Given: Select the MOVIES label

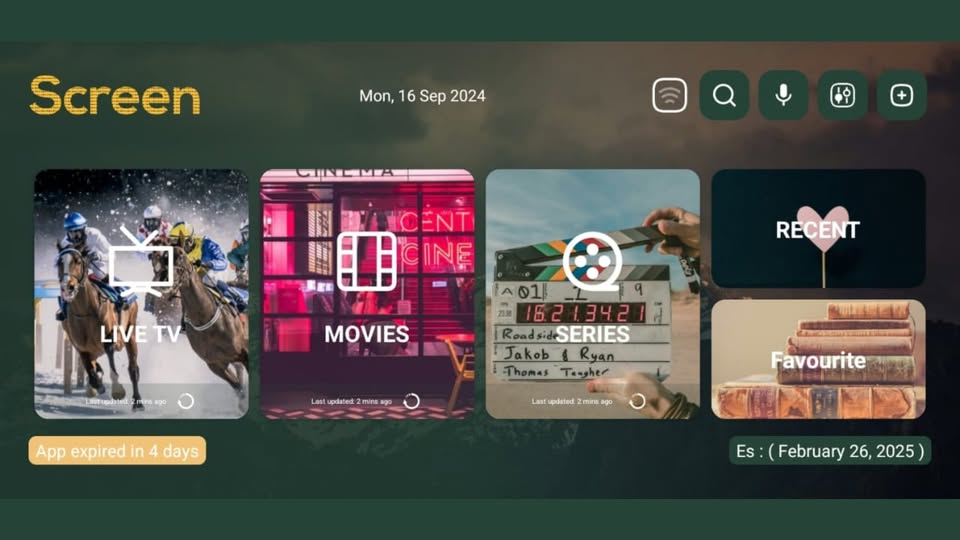Looking at the screenshot, I should pos(367,334).
